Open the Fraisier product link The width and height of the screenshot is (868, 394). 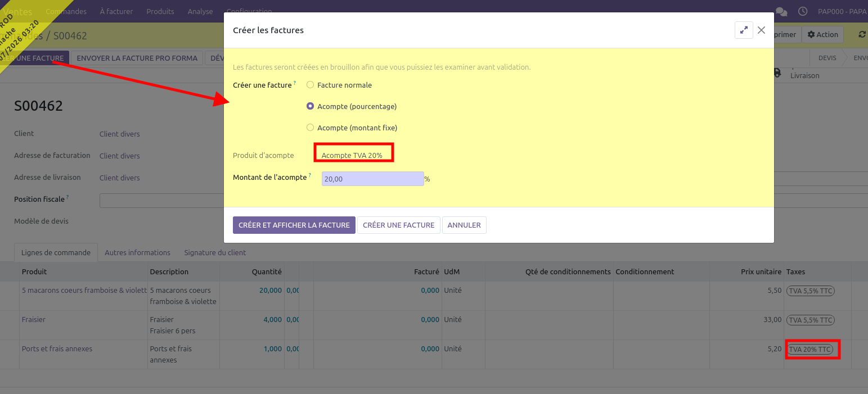coord(34,319)
